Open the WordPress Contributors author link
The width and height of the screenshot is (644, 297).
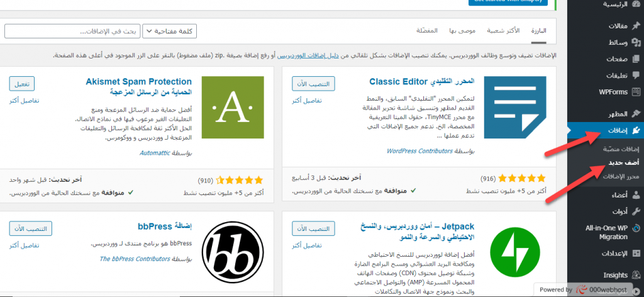[419, 151]
